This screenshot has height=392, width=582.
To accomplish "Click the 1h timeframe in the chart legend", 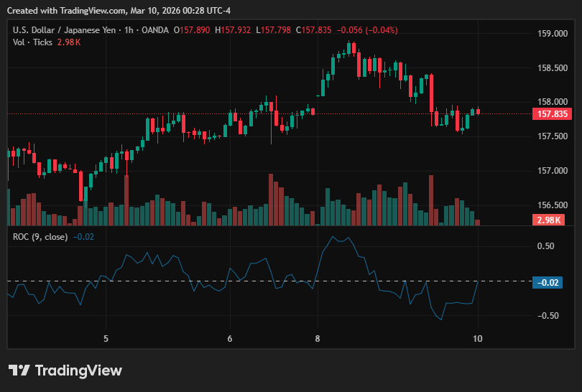I will coord(129,30).
